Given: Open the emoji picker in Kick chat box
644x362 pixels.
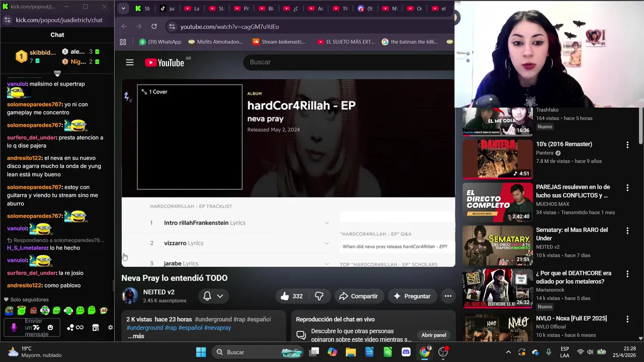Looking at the screenshot, I should (50, 327).
